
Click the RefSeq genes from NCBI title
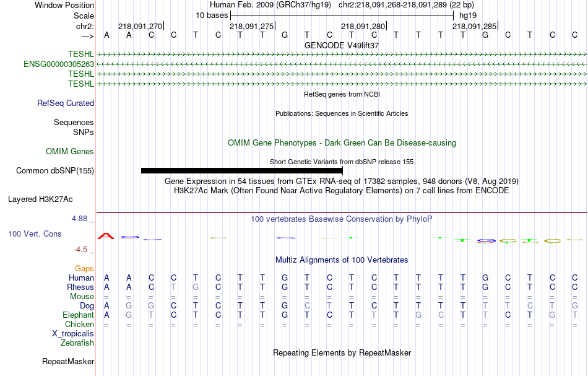(x=342, y=95)
